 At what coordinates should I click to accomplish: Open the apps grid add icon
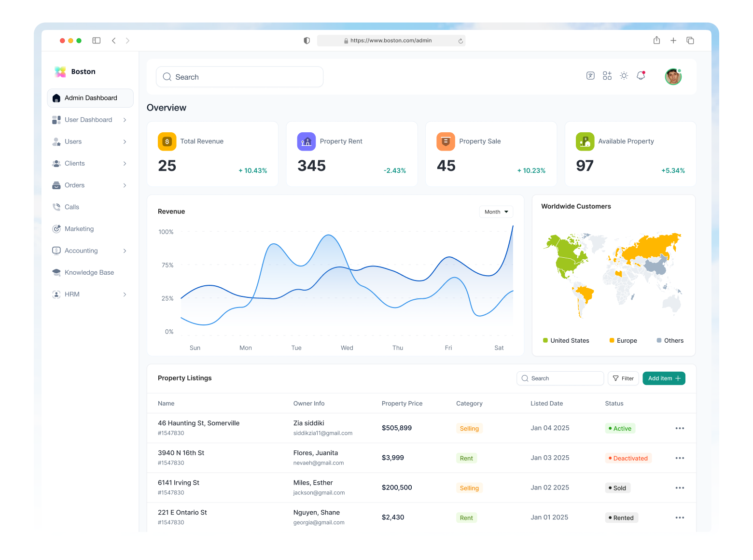pos(607,76)
